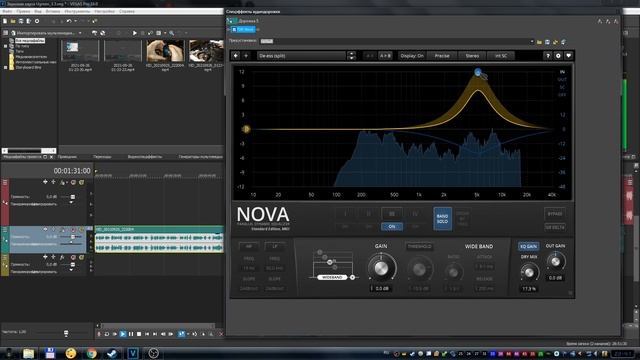Open the Tools menu in Vegas
The image size is (640, 360).
point(77,11)
